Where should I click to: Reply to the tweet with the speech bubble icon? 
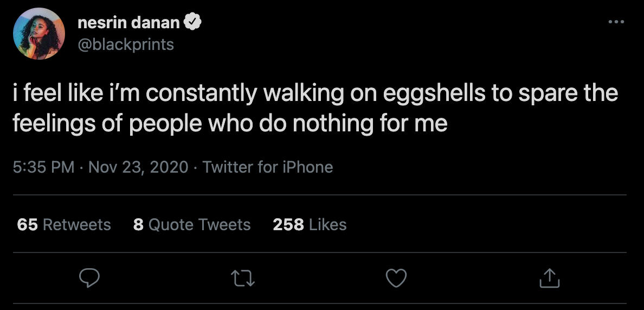[88, 279]
